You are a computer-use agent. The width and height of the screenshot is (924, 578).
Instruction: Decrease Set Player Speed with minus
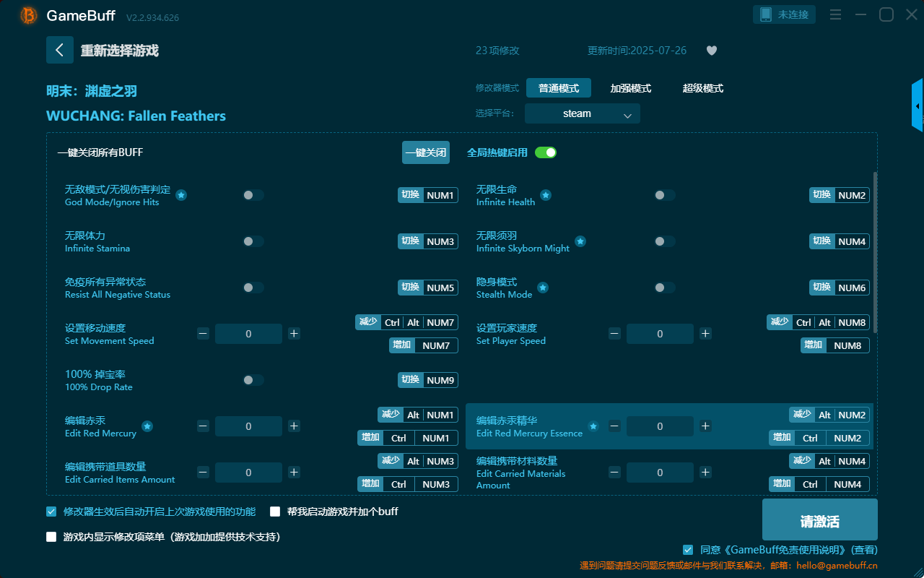pyautogui.click(x=614, y=334)
